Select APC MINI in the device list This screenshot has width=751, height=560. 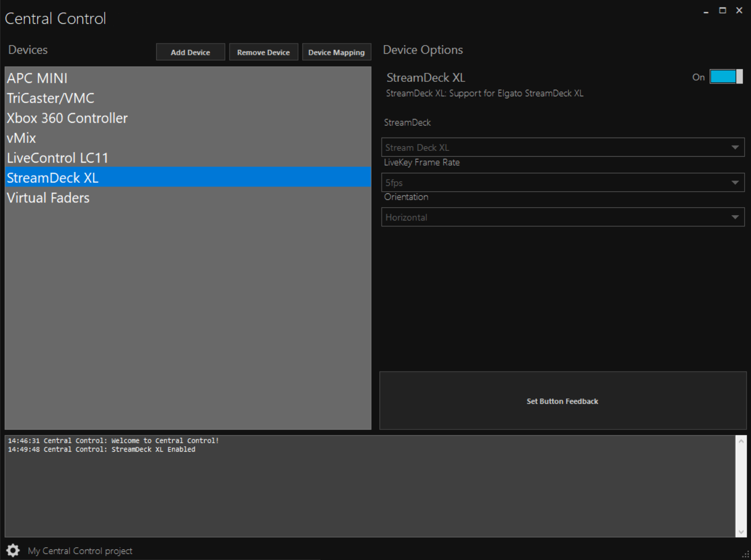pyautogui.click(x=188, y=78)
